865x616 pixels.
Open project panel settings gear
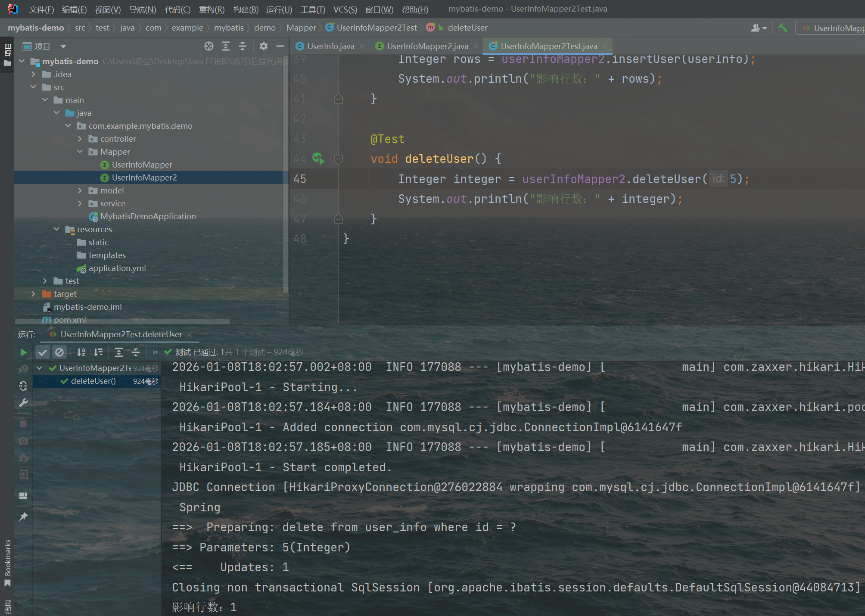tap(264, 46)
